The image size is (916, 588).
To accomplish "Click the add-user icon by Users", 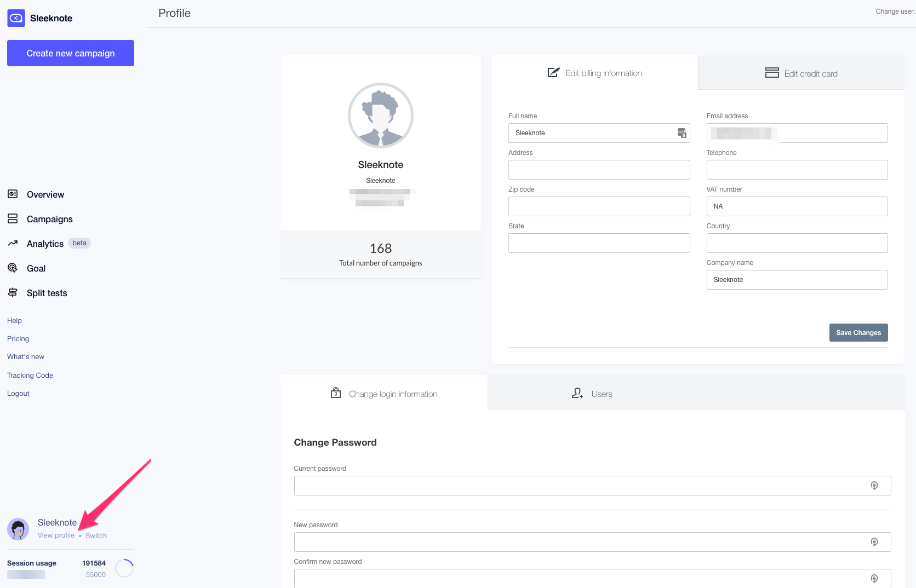I will click(577, 393).
